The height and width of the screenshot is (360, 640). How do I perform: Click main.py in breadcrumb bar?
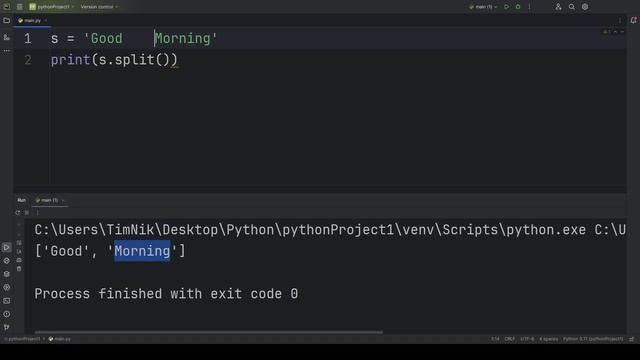(x=60, y=339)
